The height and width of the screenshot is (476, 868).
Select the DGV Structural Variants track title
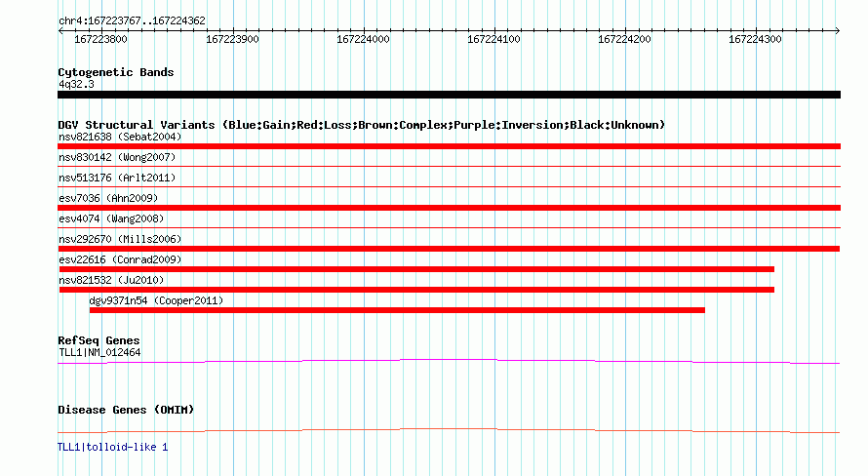pos(362,125)
